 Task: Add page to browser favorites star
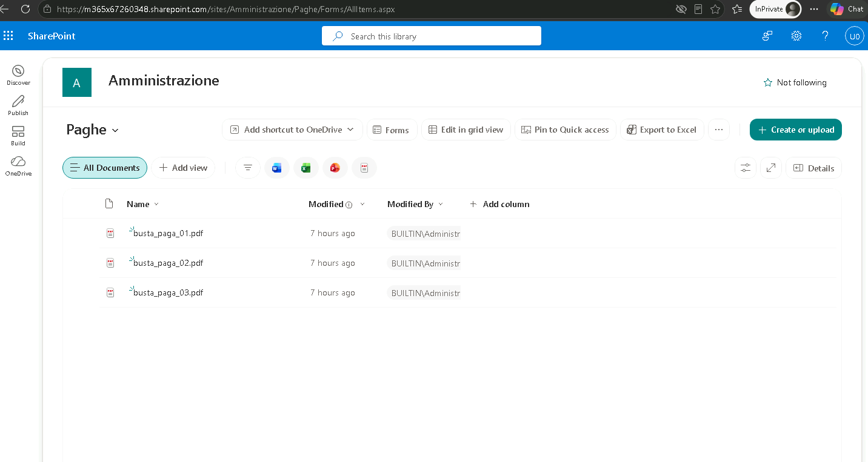coord(715,9)
